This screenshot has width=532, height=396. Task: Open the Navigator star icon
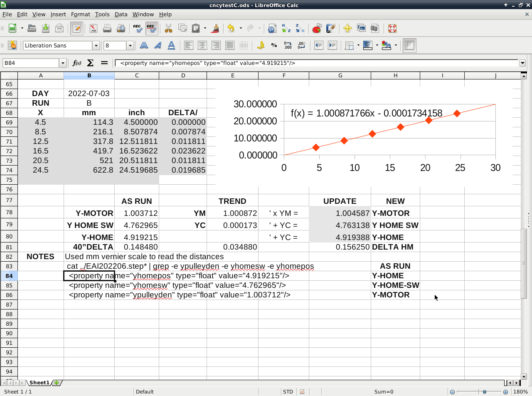point(347,28)
